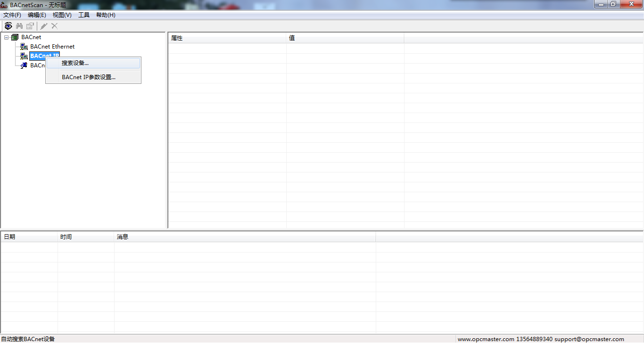Open the 视图(V) menu

[62, 15]
